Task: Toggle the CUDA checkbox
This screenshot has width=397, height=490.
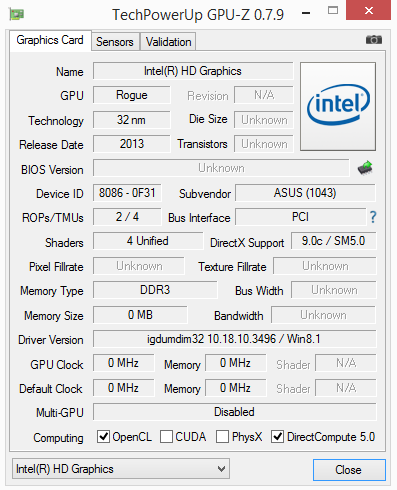Action: [166, 436]
